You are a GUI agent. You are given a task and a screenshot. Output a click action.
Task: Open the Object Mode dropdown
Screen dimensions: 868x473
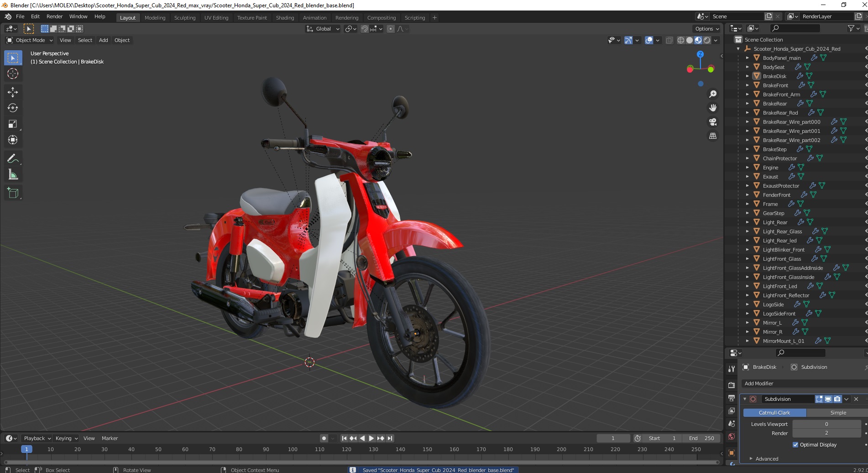click(29, 40)
